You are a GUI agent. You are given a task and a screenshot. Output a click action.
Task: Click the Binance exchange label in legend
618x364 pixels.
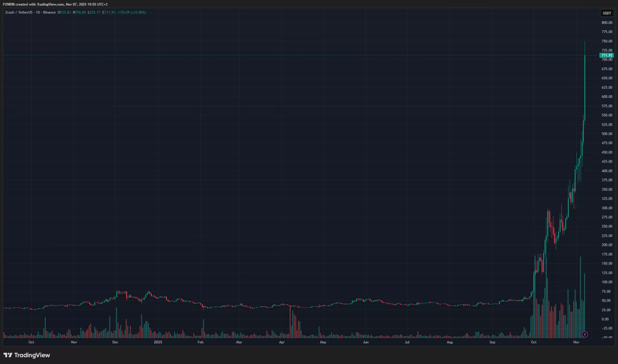point(49,12)
